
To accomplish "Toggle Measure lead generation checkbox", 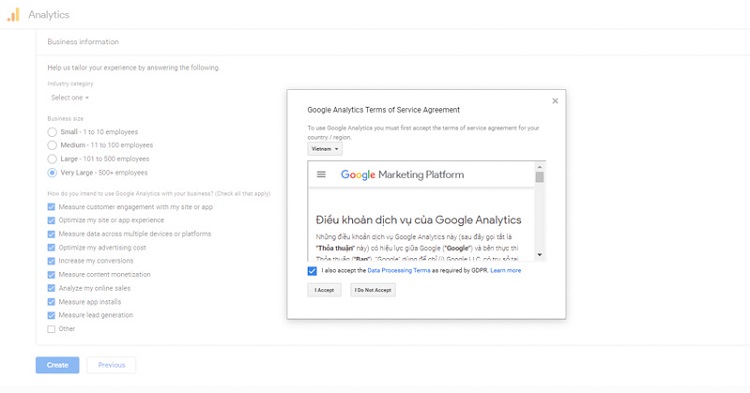I will (x=51, y=316).
